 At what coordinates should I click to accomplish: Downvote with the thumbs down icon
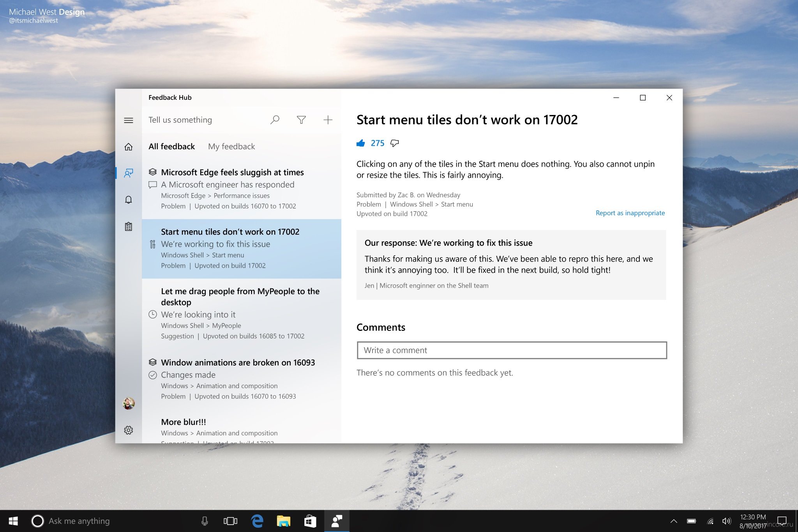[x=395, y=143]
